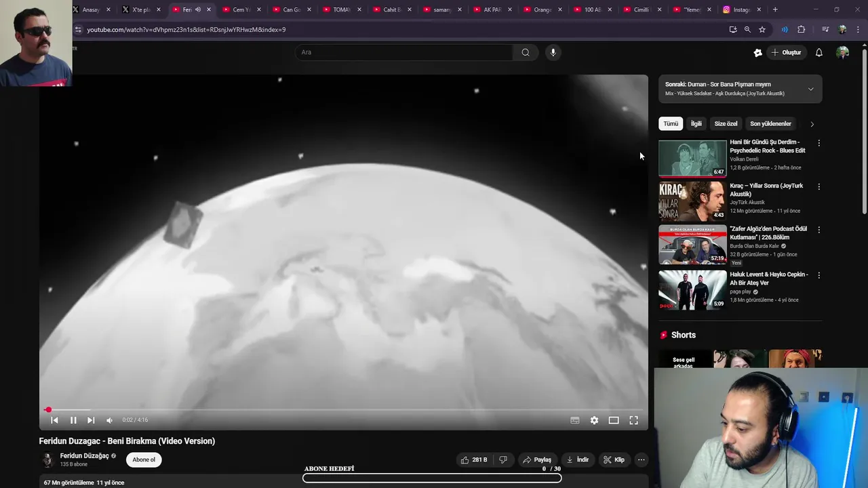The image size is (868, 488).
Task: Click the İndir download button
Action: [578, 460]
